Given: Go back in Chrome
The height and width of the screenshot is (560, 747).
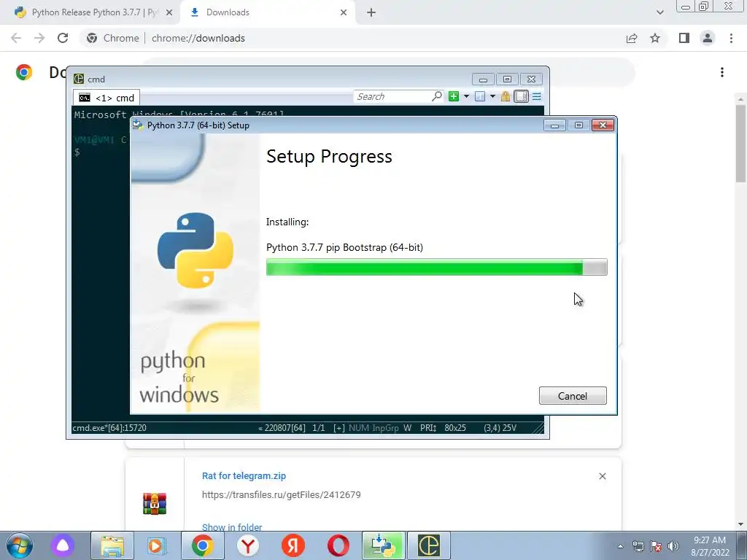Looking at the screenshot, I should pos(16,38).
